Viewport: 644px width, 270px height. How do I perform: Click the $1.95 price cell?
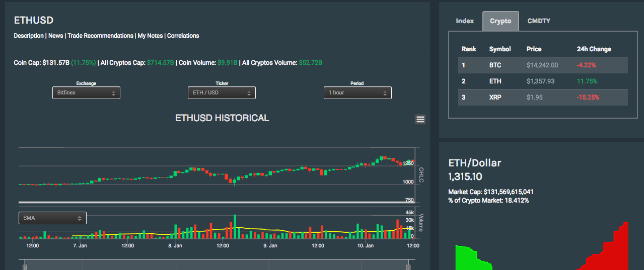[534, 98]
